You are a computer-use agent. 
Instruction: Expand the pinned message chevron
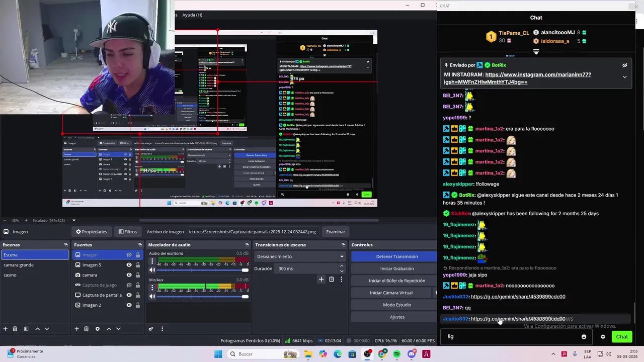point(624,77)
